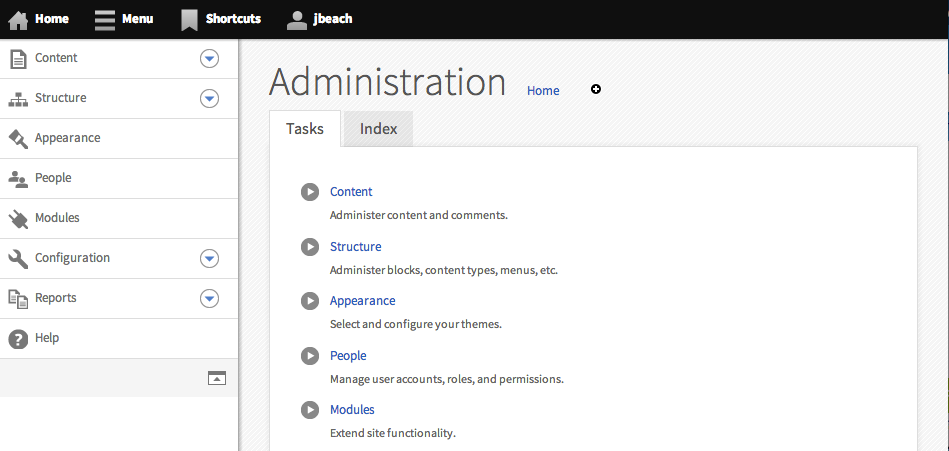Switch to the Tasks tab
949x451 pixels.
click(305, 128)
